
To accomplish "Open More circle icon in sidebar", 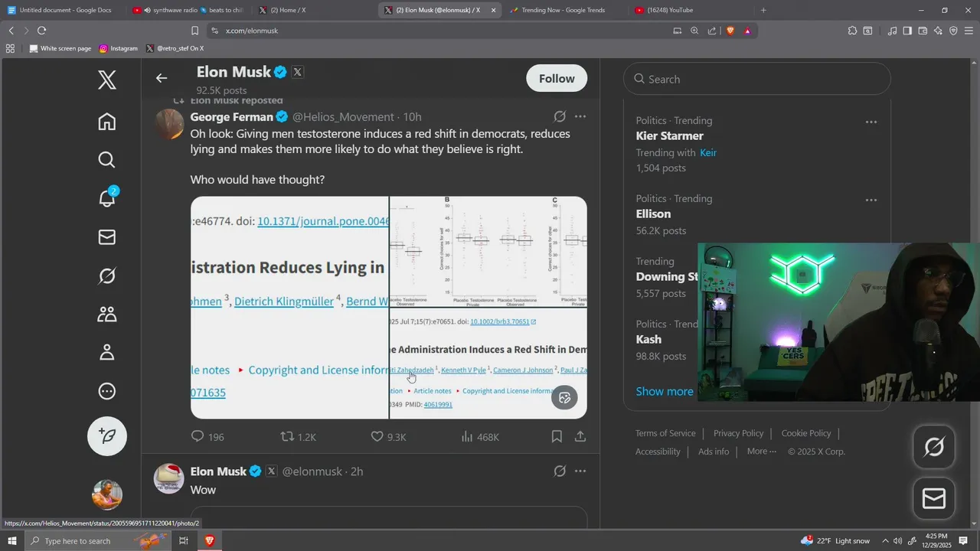I will (107, 391).
